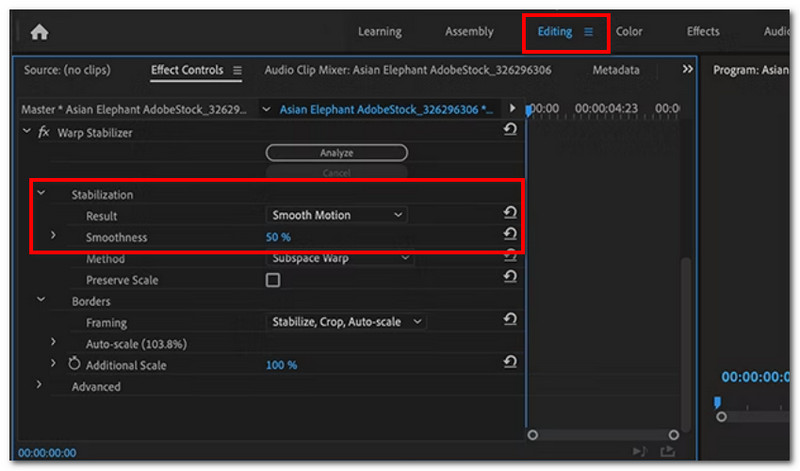
Task: Toggle the Additional Scale animation stopwatch
Action: point(74,364)
